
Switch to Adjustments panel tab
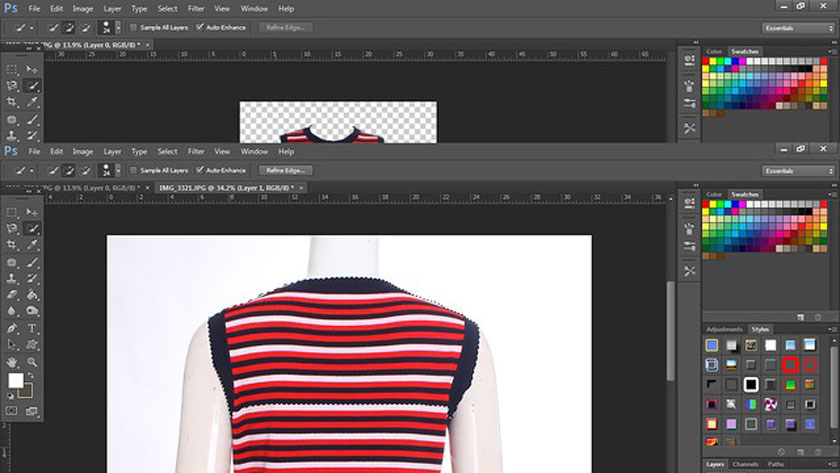[724, 329]
